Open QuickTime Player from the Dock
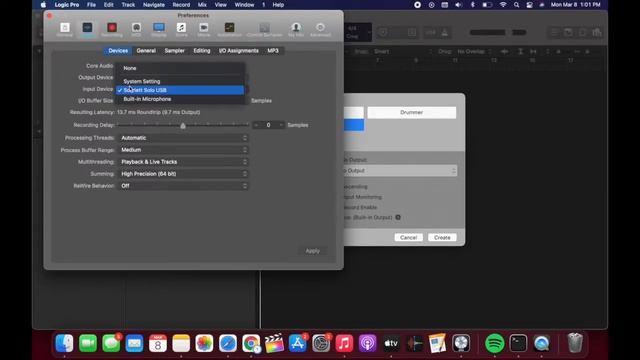Image resolution: width=640 pixels, height=360 pixels. pos(541,343)
